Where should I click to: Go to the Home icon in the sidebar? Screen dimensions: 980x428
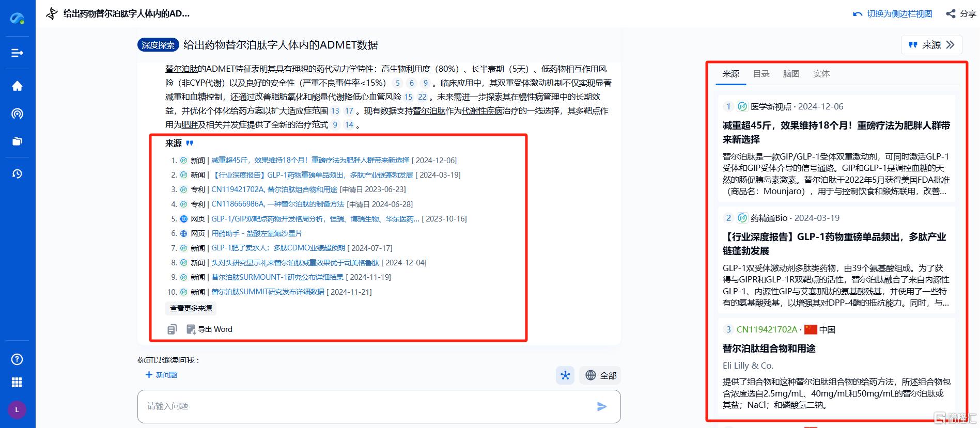(17, 86)
